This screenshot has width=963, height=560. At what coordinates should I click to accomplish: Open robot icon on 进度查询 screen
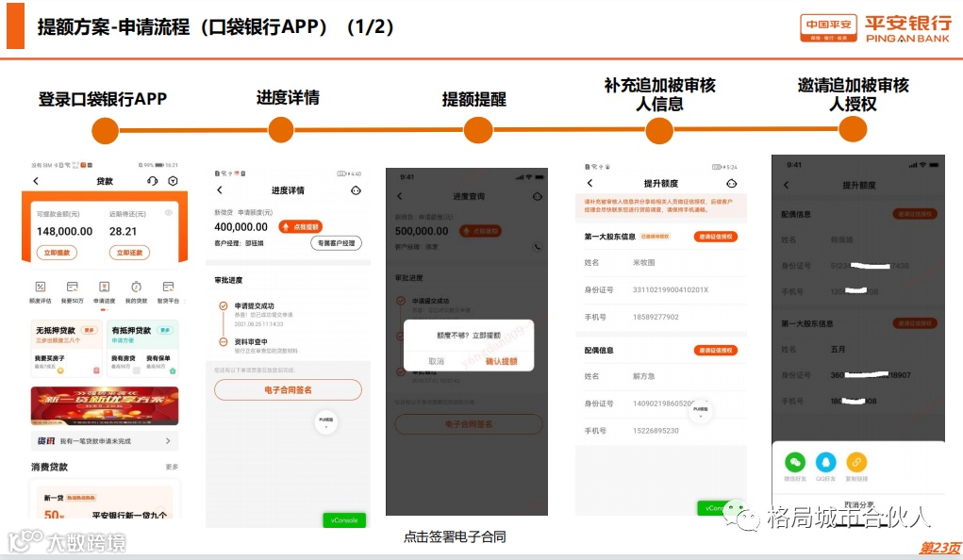538,196
